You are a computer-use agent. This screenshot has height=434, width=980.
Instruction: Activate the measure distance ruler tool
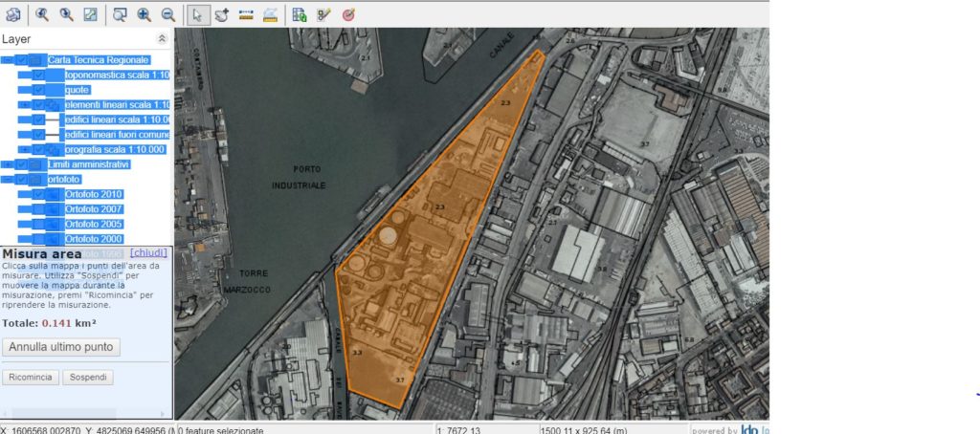[x=246, y=14]
